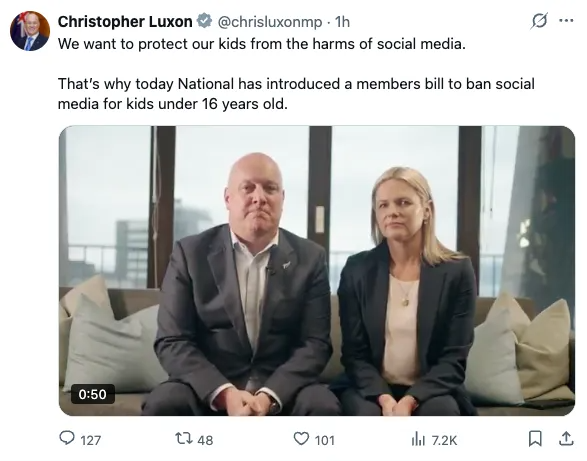The image size is (587, 461).
Task: Click the Grok circle-slash icon
Action: pyautogui.click(x=539, y=21)
